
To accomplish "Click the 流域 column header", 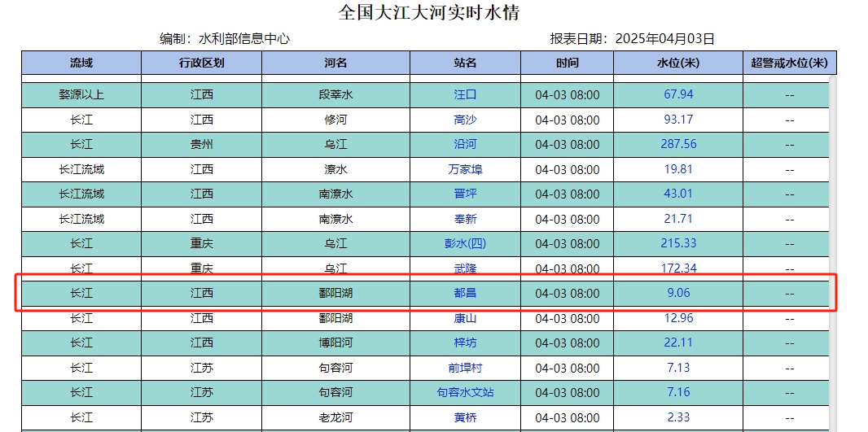I will (x=81, y=63).
